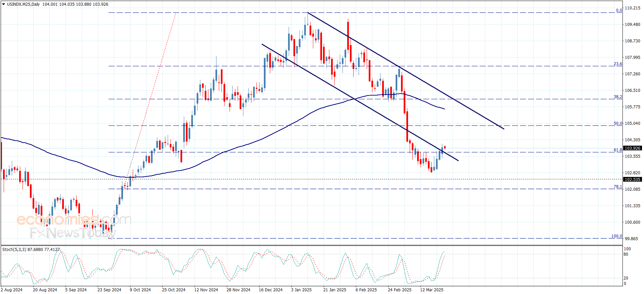Select the 50.0 Fibonacci level label

coord(618,123)
